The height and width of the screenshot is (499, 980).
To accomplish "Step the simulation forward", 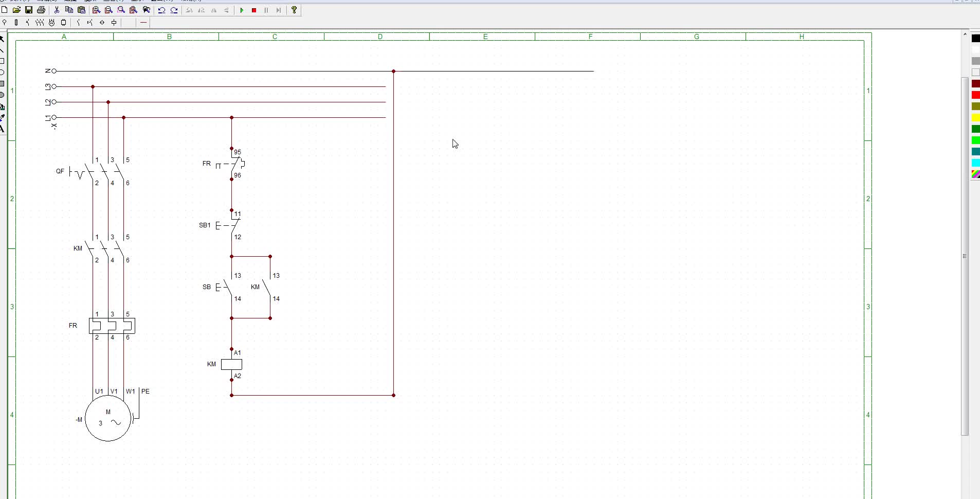I will [279, 10].
